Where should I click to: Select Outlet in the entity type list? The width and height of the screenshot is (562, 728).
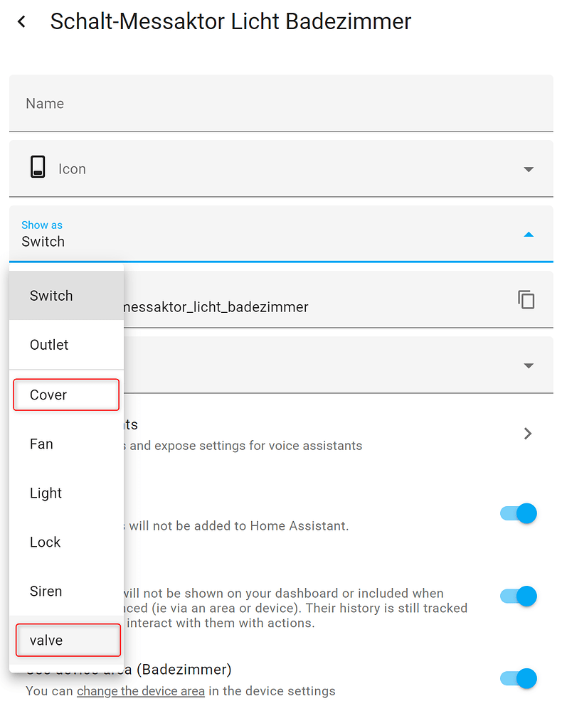click(x=48, y=345)
